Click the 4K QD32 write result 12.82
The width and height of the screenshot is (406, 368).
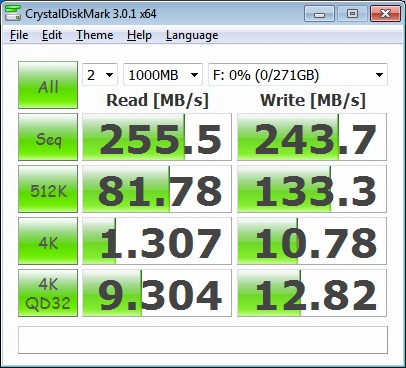click(312, 293)
